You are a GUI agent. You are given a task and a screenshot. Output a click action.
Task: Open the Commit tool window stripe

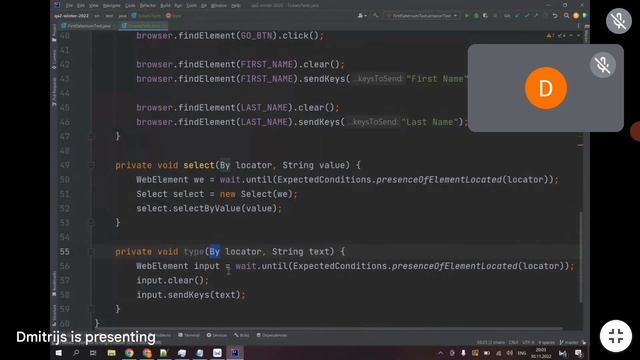click(54, 59)
